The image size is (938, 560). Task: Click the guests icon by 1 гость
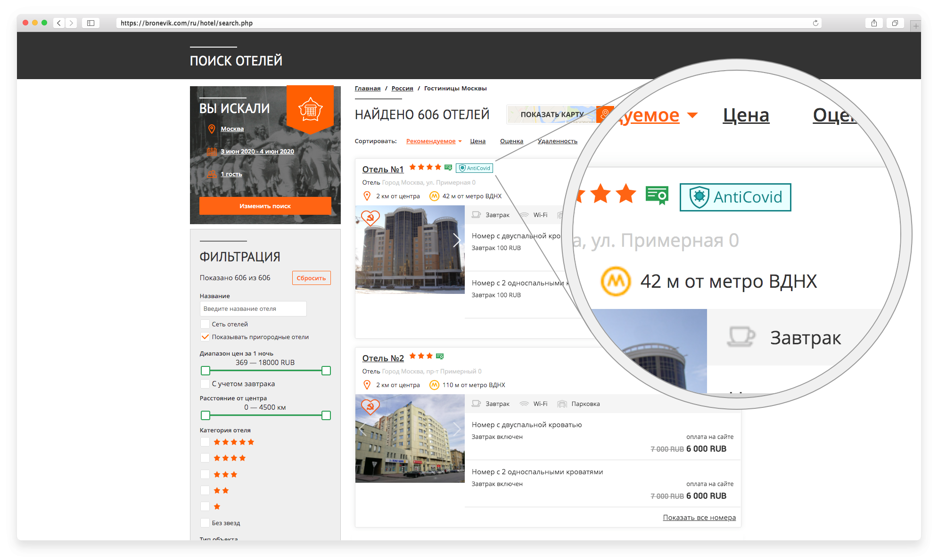[212, 174]
